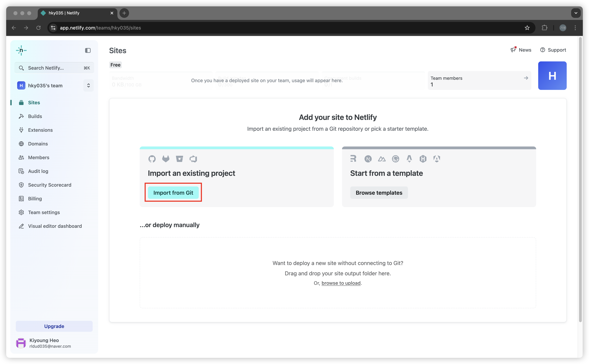The width and height of the screenshot is (589, 364).
Task: Click the address bar URL
Action: [x=100, y=28]
